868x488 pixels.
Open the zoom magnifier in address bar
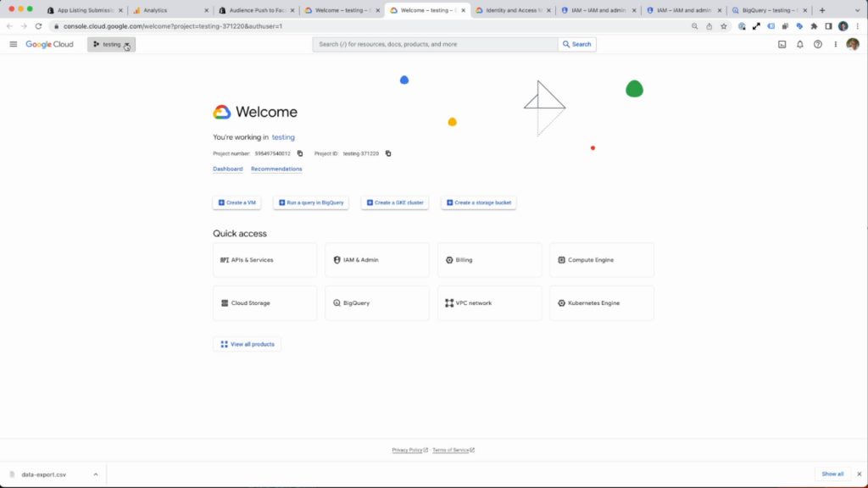coord(695,26)
